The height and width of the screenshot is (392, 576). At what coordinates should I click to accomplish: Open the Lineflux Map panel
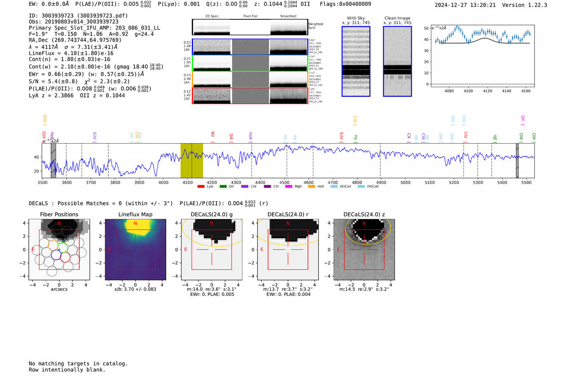coord(135,250)
